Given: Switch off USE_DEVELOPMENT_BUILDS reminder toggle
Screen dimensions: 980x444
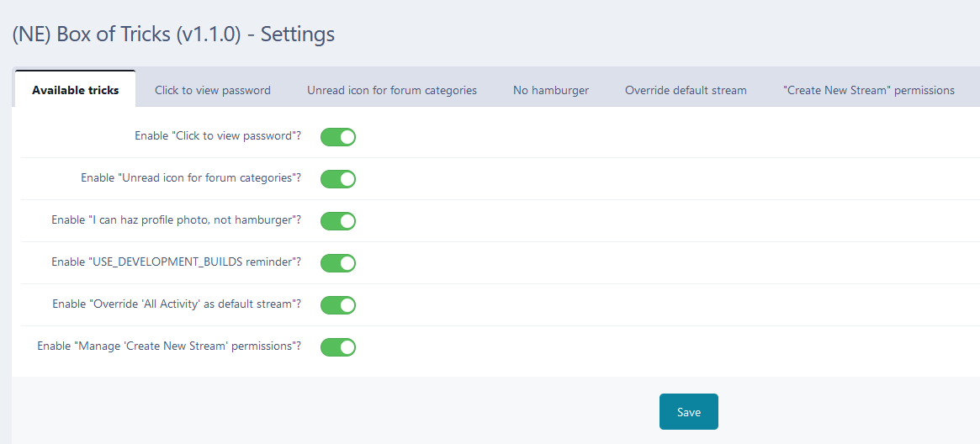Looking at the screenshot, I should tap(338, 262).
